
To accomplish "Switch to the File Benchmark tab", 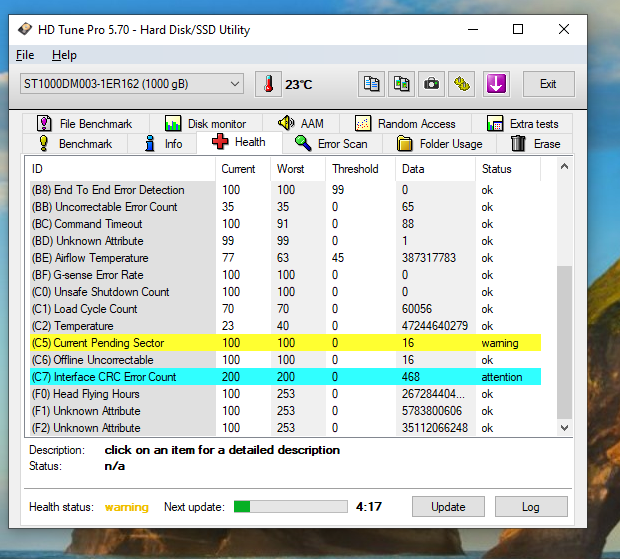I will [x=85, y=124].
